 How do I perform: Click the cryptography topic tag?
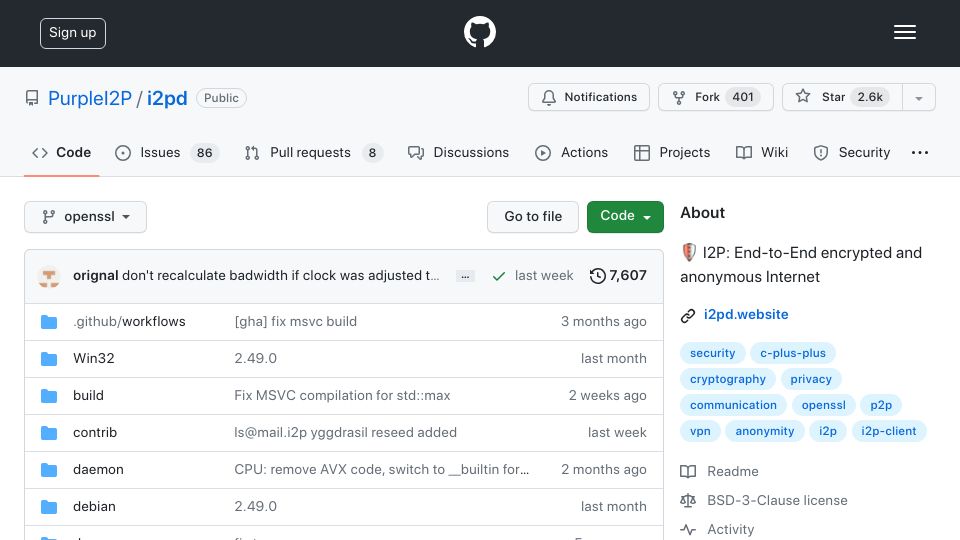(727, 379)
